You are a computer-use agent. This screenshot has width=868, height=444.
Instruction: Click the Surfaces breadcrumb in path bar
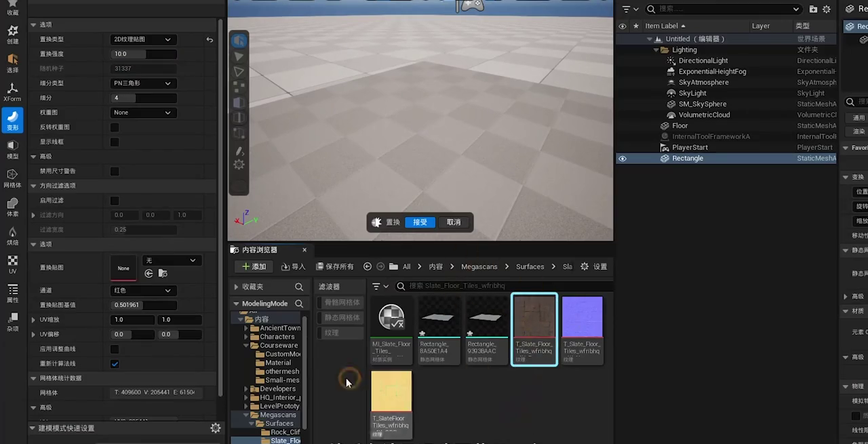point(530,266)
